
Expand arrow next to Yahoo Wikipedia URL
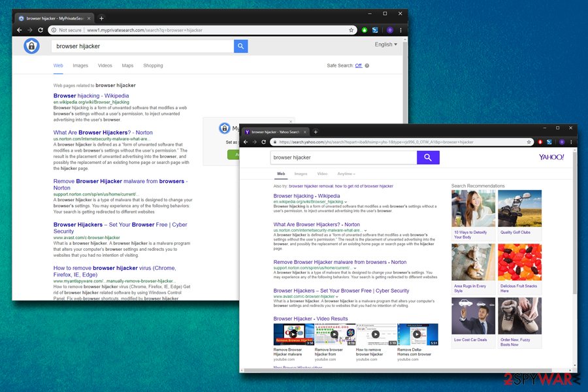346,202
